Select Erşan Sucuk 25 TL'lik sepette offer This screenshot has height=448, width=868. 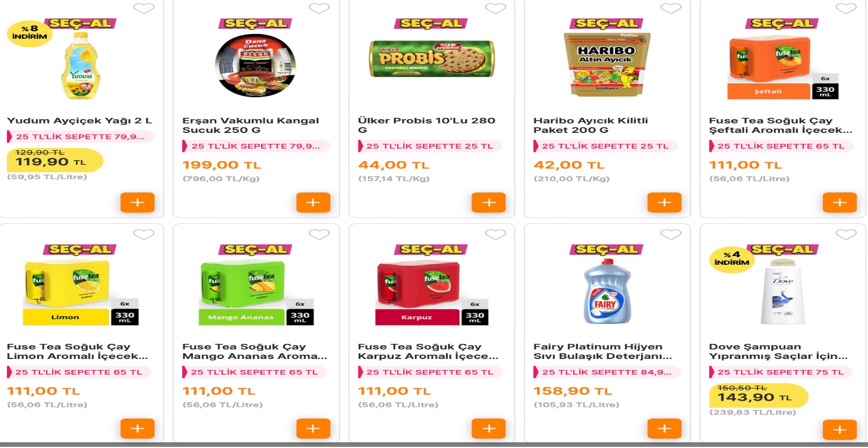tap(256, 146)
